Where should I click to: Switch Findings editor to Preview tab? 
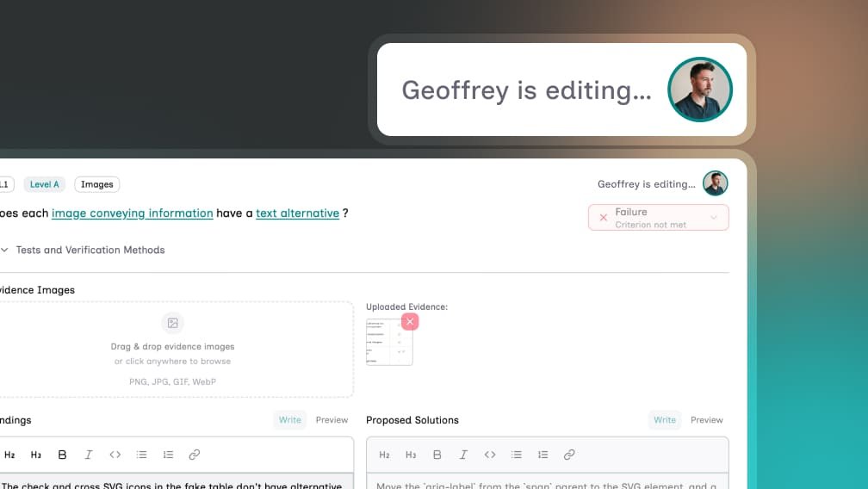(x=332, y=420)
